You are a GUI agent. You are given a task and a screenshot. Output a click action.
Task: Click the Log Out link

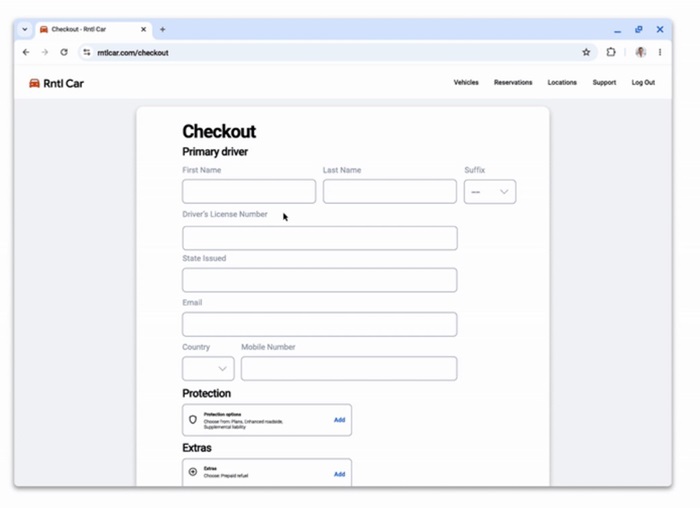(x=643, y=83)
